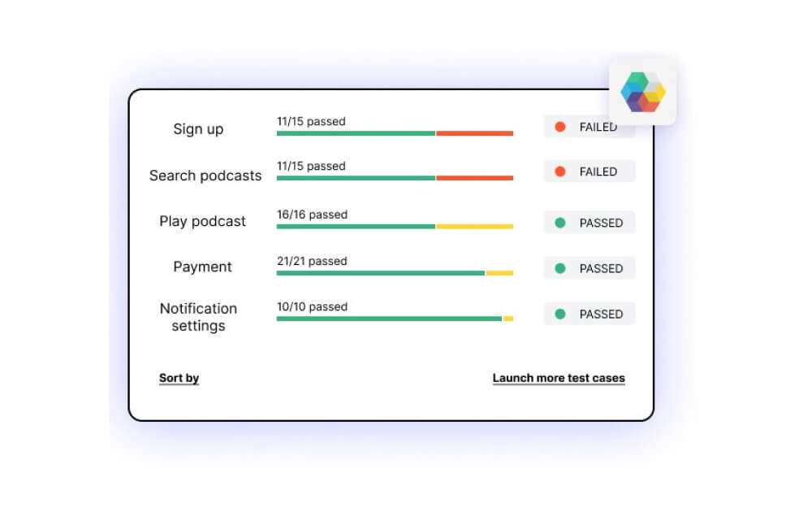The height and width of the screenshot is (512, 812).
Task: Open the Sort by link
Action: pos(179,378)
